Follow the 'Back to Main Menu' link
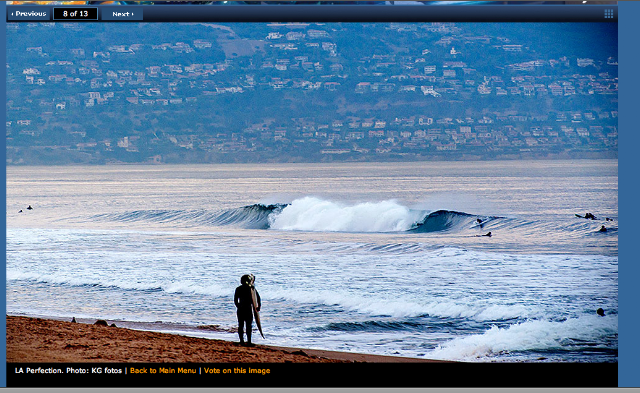Image resolution: width=640 pixels, height=393 pixels. point(163,371)
